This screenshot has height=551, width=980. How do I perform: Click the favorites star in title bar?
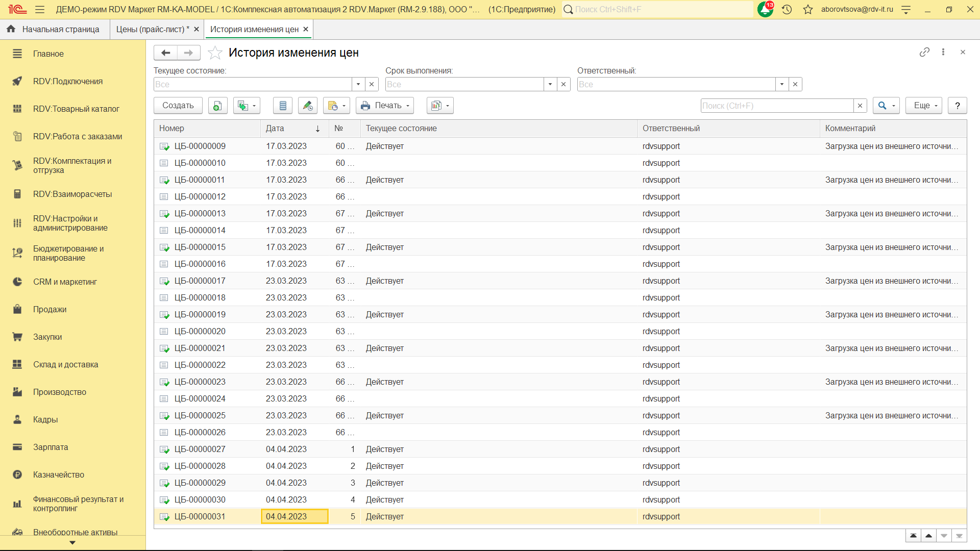[807, 9]
